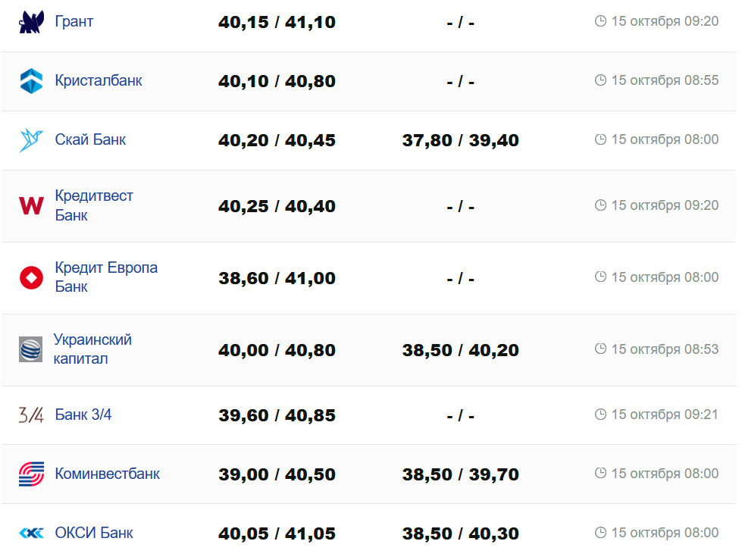Click the clock icon in Грант row
Screen dimensions: 745x560
coord(601,21)
